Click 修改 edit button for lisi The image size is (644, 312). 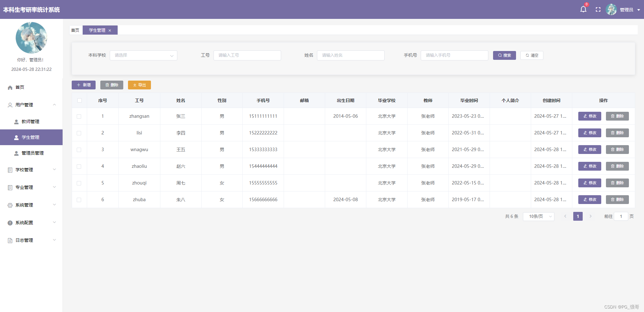pyautogui.click(x=590, y=133)
